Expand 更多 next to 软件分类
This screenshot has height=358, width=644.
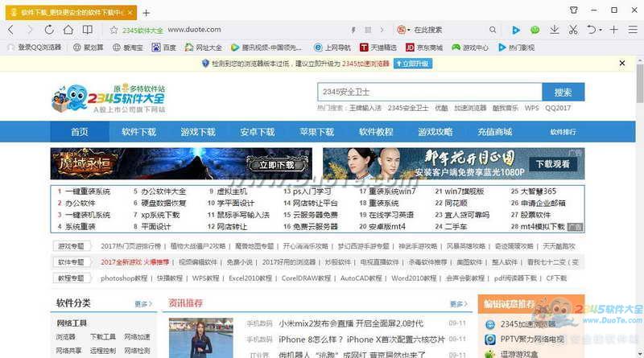tap(143, 304)
